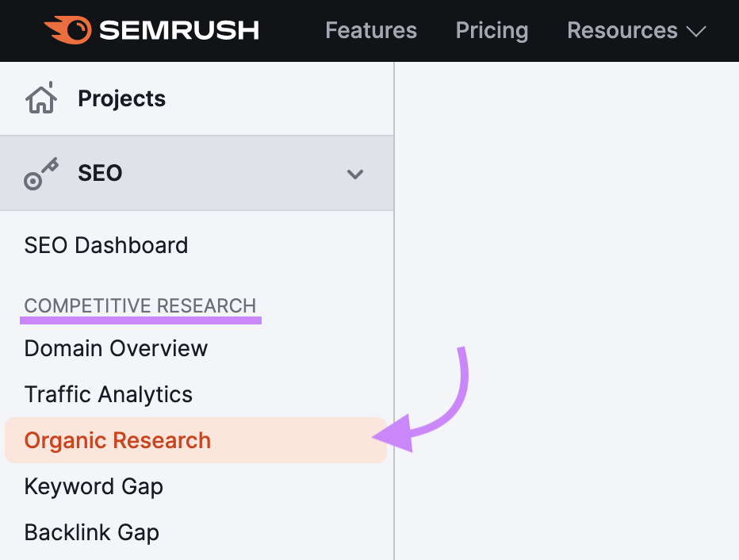The image size is (739, 560).
Task: Open the Features menu item
Action: tap(370, 30)
